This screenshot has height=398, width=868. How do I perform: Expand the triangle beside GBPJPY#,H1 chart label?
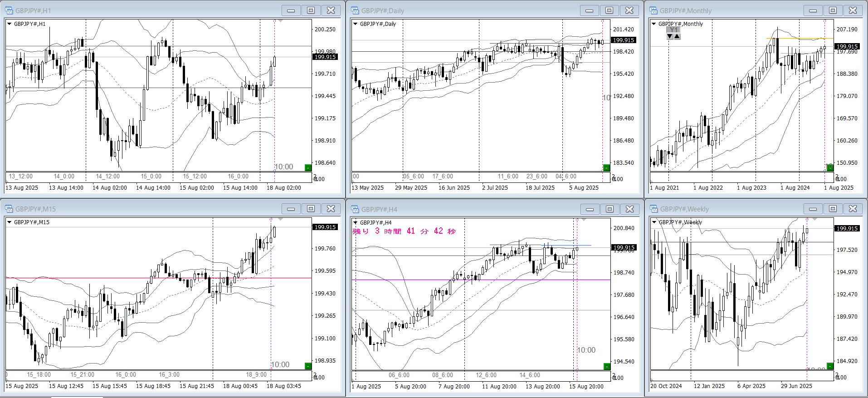click(9, 24)
